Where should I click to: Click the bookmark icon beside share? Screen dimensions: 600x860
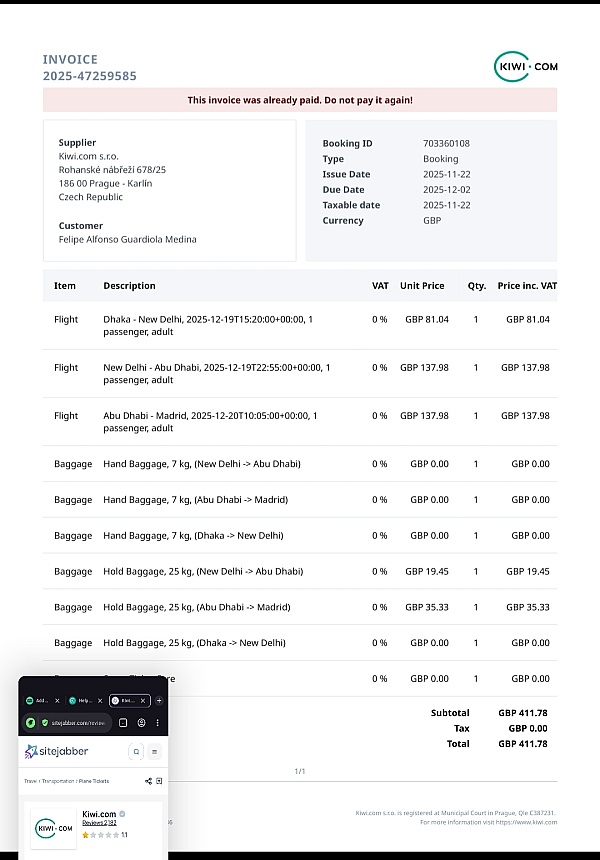click(158, 781)
